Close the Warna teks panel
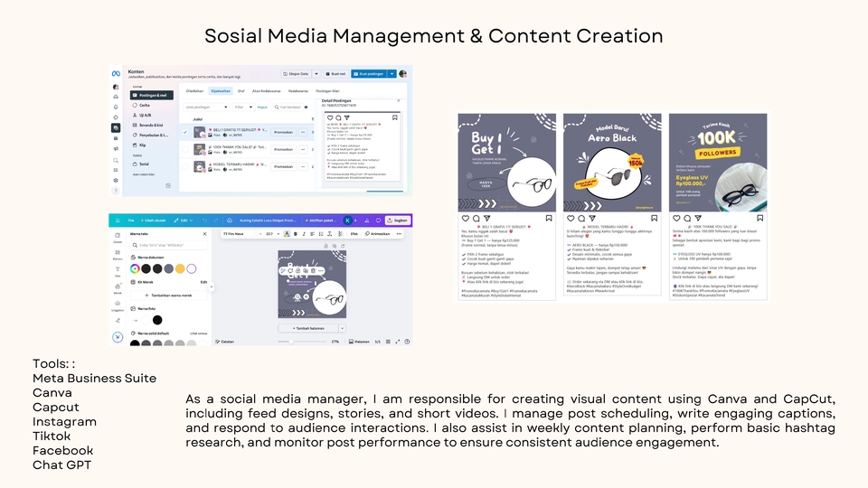Image resolution: width=868 pixels, height=488 pixels. click(x=204, y=234)
